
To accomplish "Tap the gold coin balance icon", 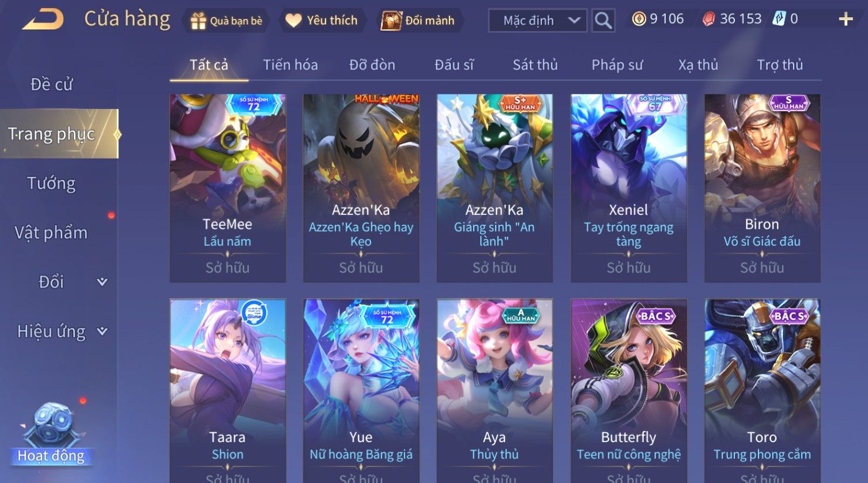I will point(639,19).
